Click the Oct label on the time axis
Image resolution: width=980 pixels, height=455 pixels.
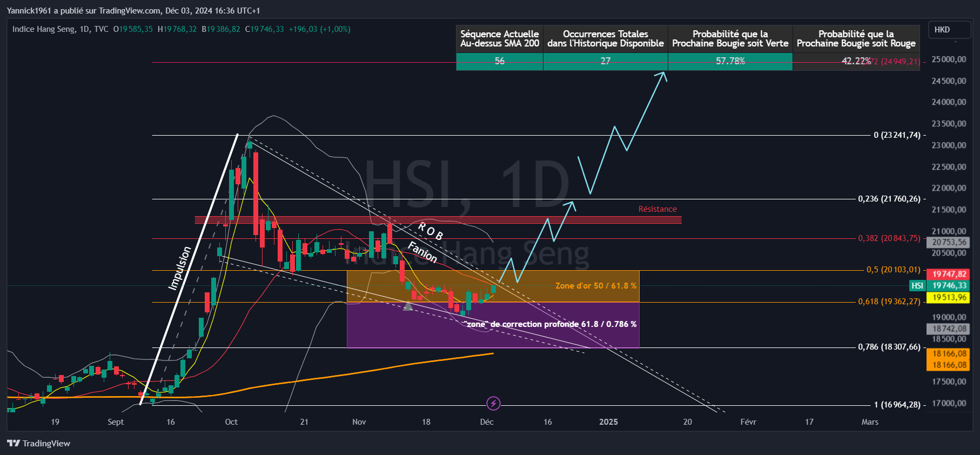coord(231,422)
